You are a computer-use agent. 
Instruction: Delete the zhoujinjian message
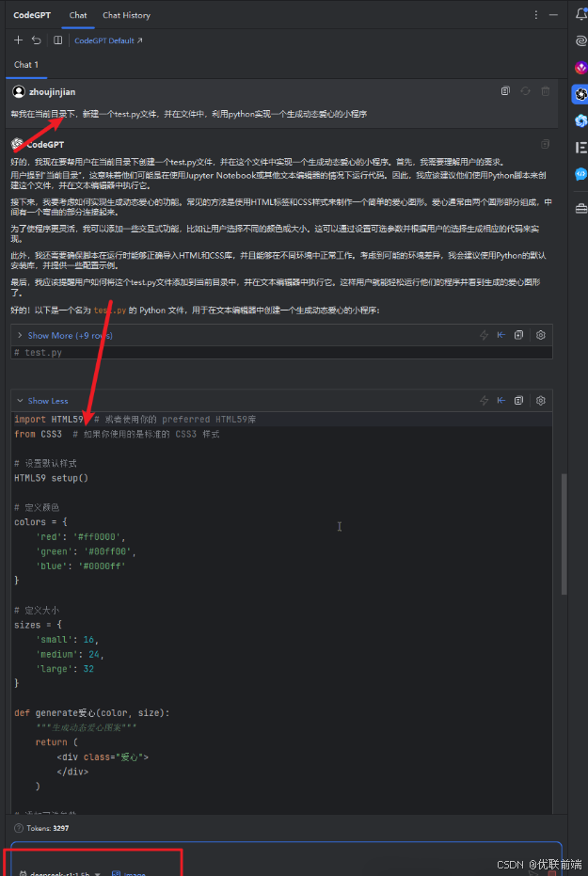pos(546,90)
